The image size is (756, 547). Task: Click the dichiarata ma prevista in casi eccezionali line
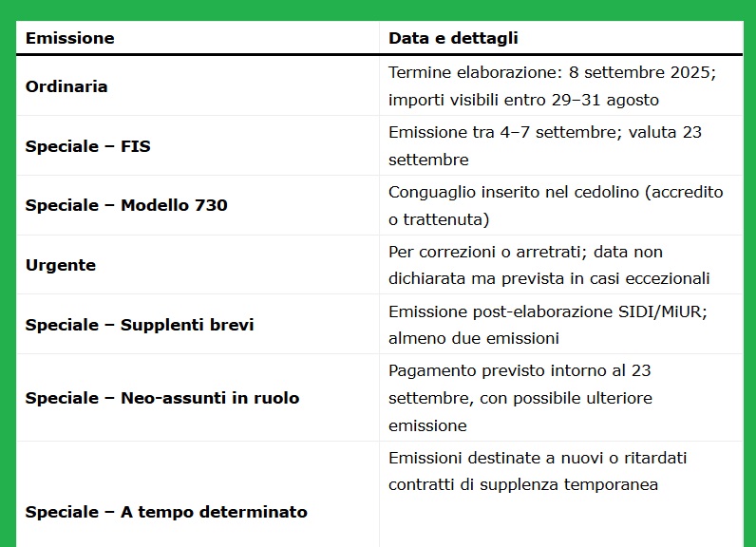coord(549,278)
